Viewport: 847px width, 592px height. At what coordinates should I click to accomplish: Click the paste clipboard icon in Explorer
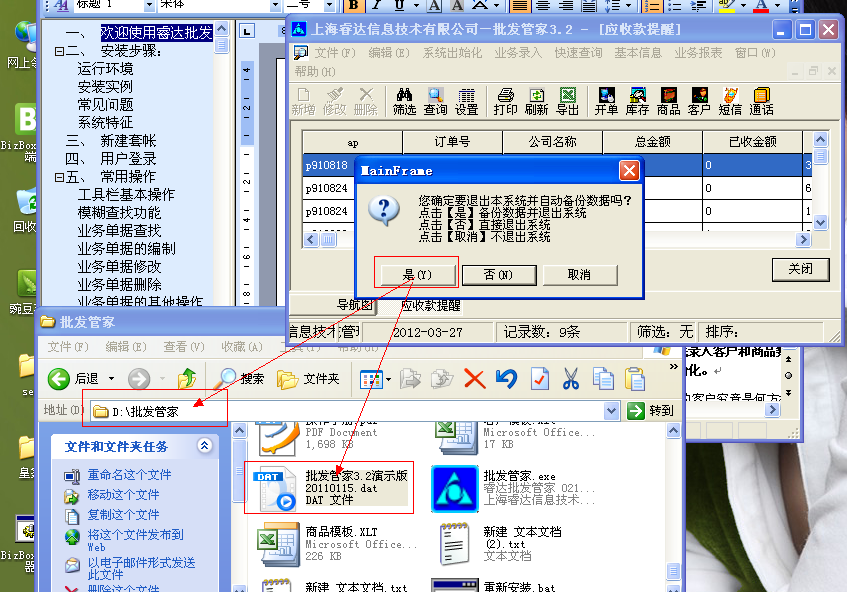point(635,379)
